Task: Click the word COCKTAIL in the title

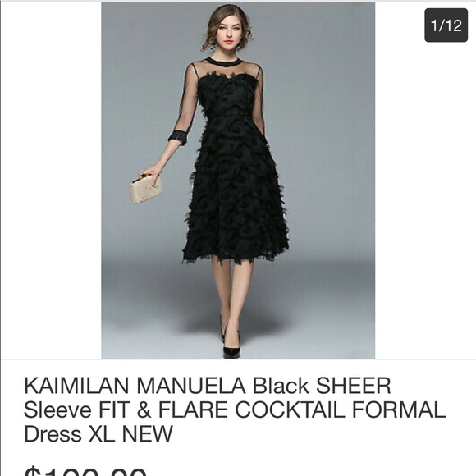Action: tap(290, 410)
